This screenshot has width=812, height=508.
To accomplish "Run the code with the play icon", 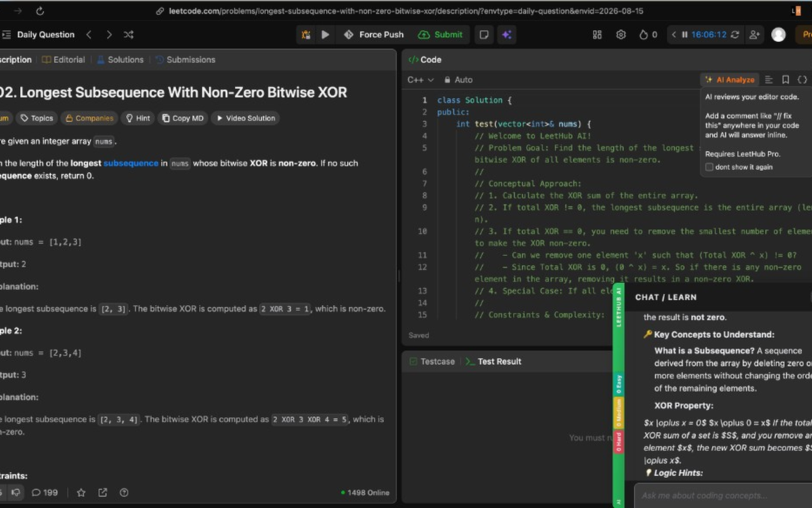I will [x=325, y=35].
